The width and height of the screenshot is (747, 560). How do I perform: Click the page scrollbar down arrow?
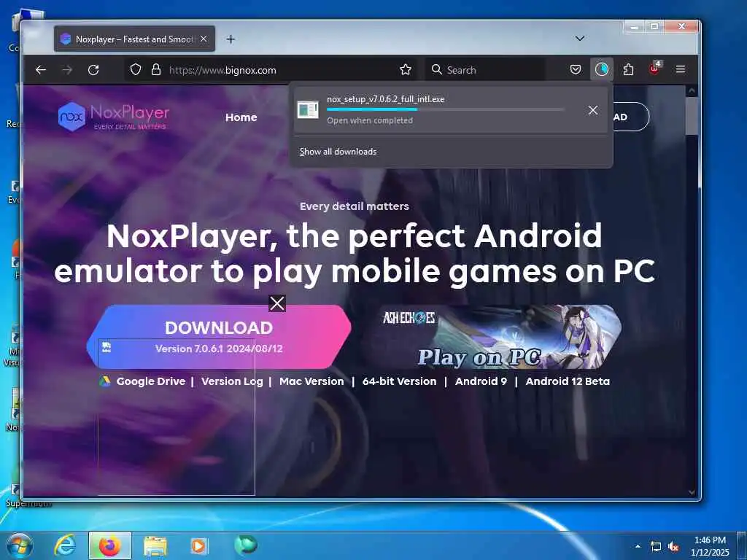coord(692,492)
